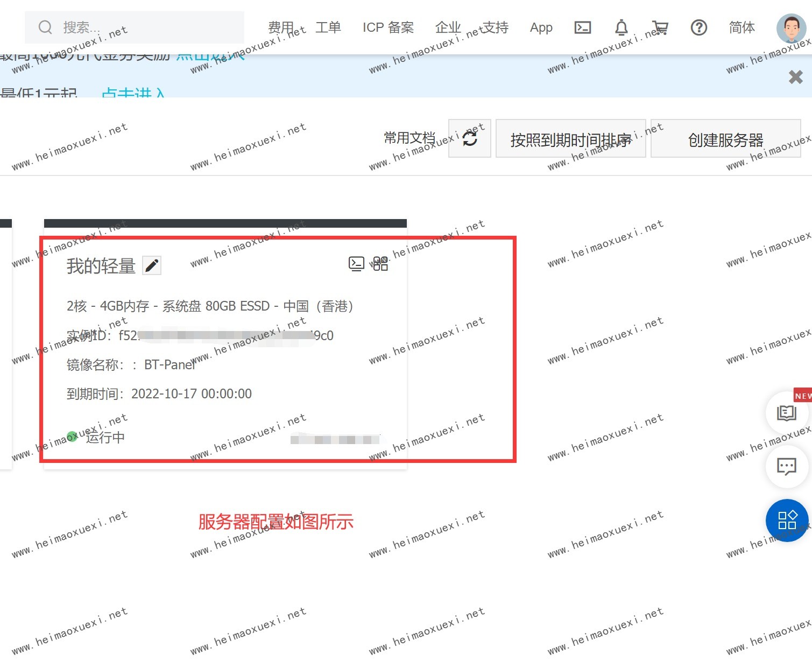
Task: Open the 常用文档 link
Action: click(x=409, y=138)
